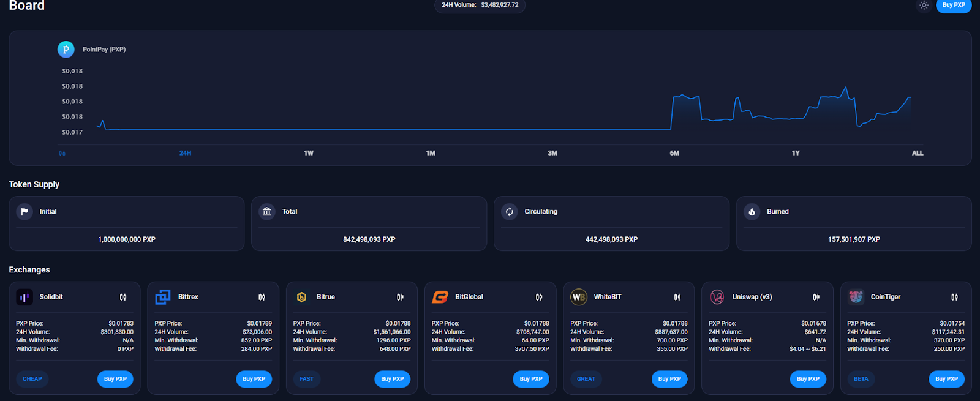Buy PXP on WhiteBIT
The height and width of the screenshot is (401, 980).
(669, 379)
